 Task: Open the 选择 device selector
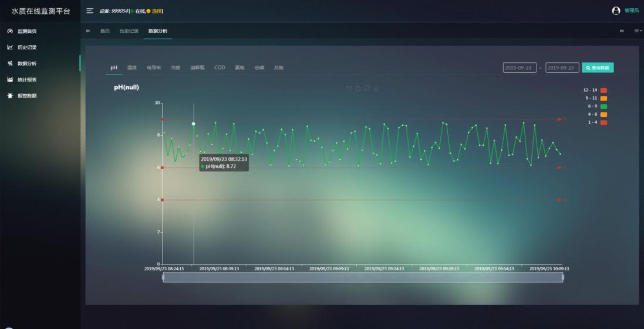coord(156,11)
